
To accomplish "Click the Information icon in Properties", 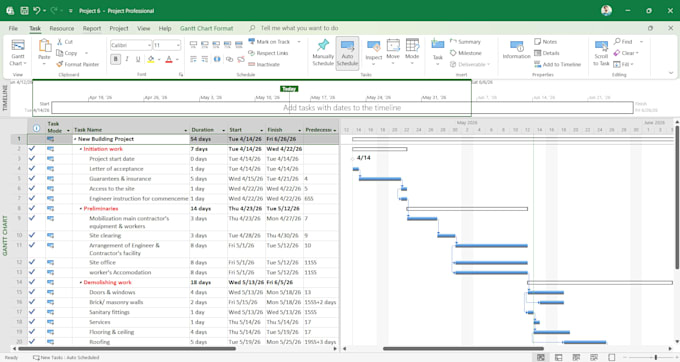I will (x=516, y=46).
